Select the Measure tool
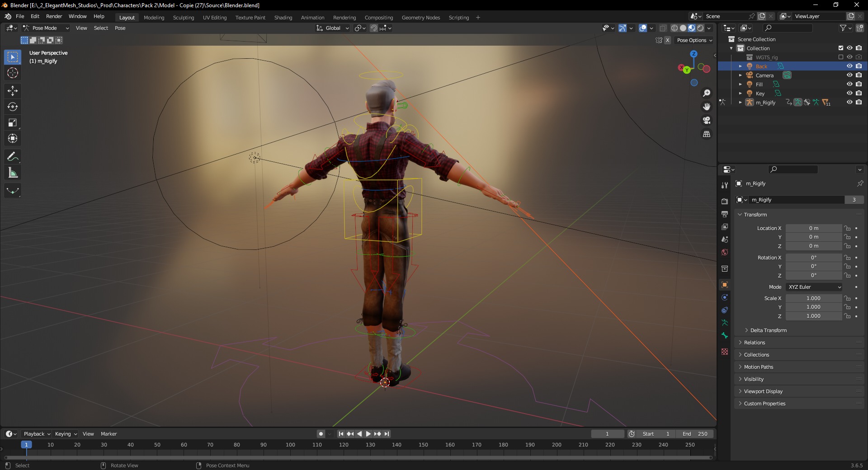 (13, 173)
